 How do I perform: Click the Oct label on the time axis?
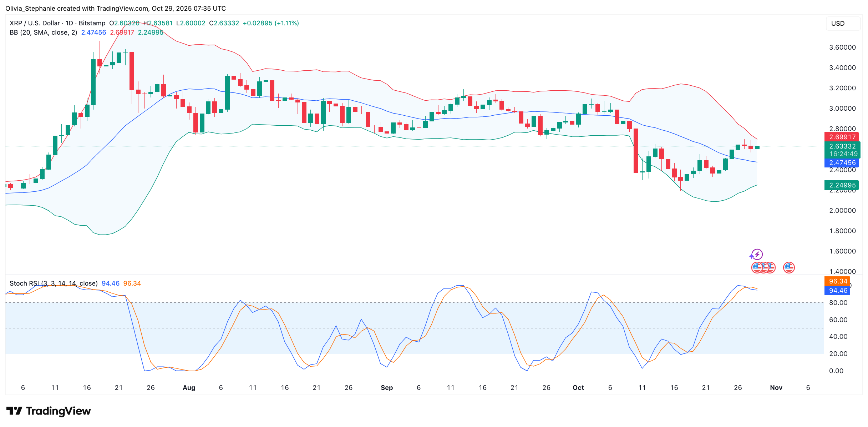pos(578,388)
